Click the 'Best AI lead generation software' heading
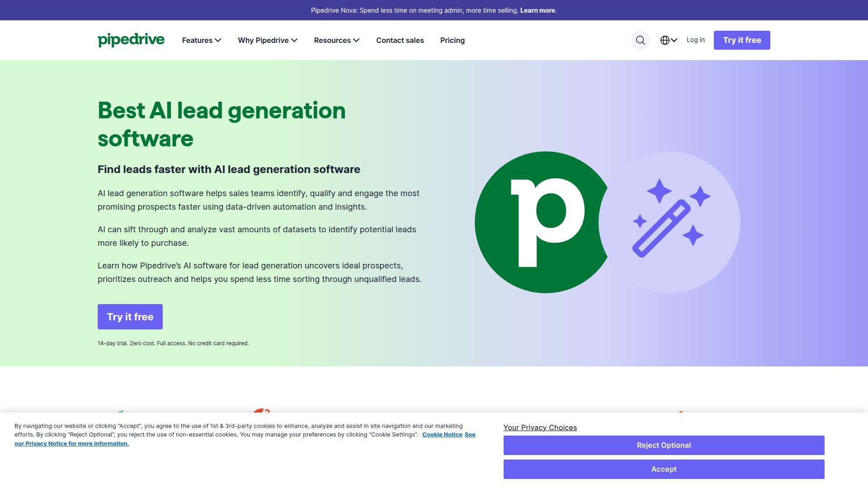Viewport: 868px width, 488px height. click(x=222, y=124)
